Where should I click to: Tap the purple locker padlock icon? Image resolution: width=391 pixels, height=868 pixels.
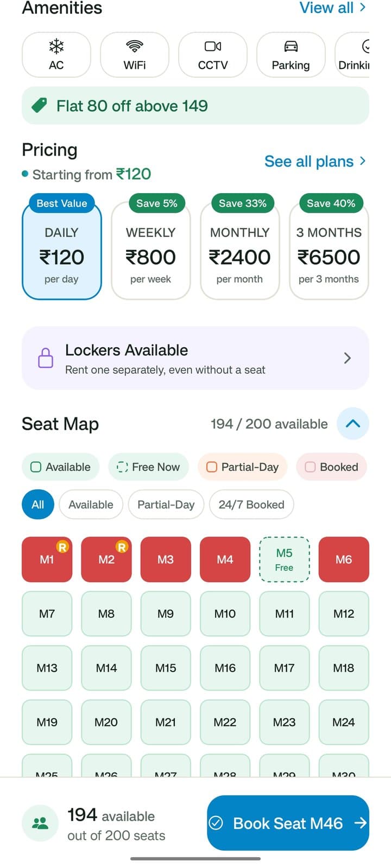[46, 358]
